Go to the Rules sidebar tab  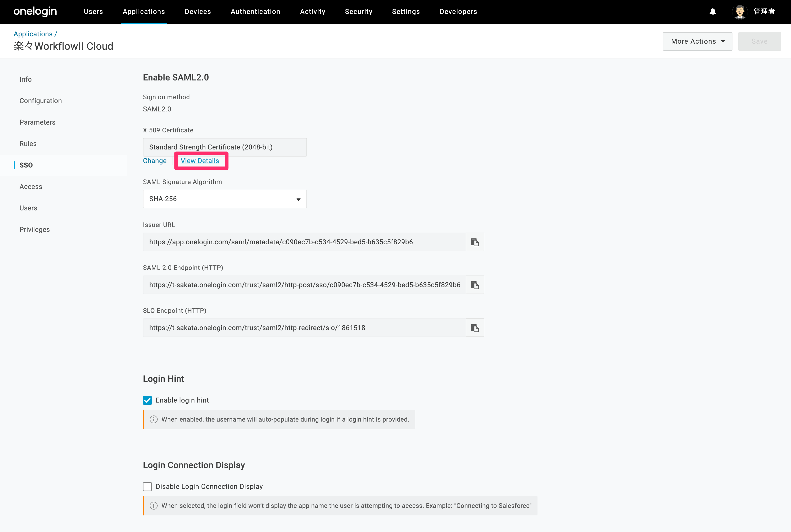click(x=28, y=144)
